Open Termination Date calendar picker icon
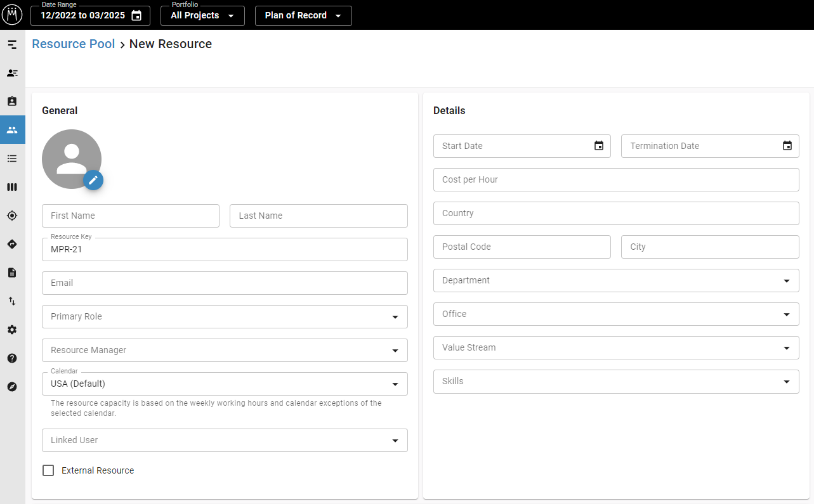814x504 pixels. click(787, 146)
